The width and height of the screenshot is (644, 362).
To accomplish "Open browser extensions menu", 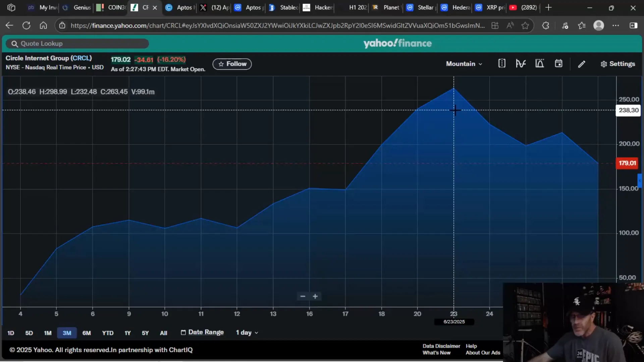I will tap(546, 25).
